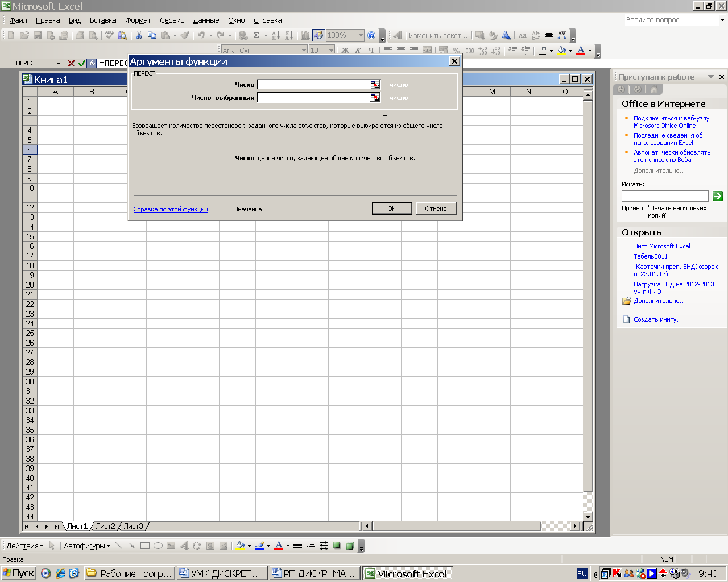
Task: Click the Chart Wizard icon
Action: pyautogui.click(x=305, y=35)
